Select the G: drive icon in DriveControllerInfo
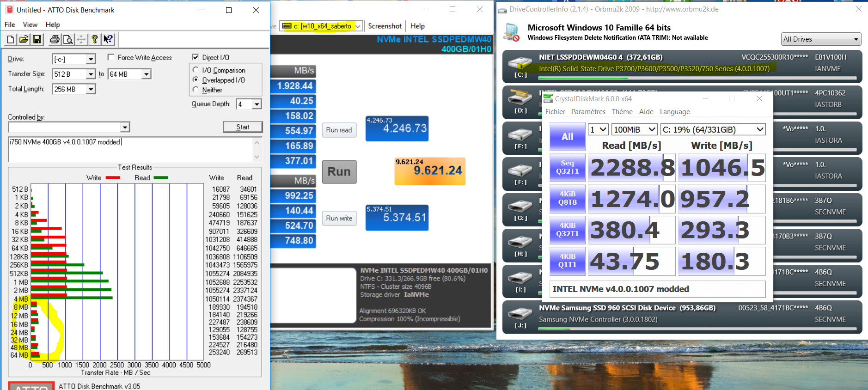Viewport: 868px width, 390px height. click(x=520, y=206)
